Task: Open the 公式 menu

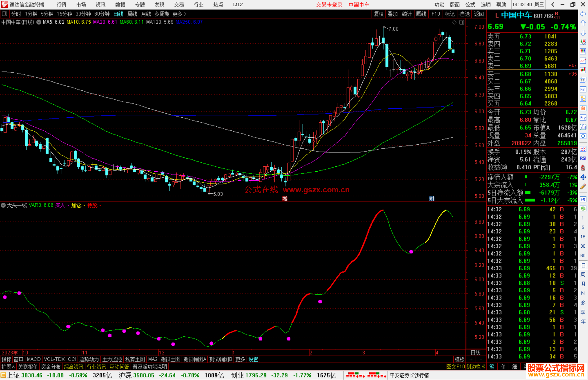Action: click(x=470, y=4)
